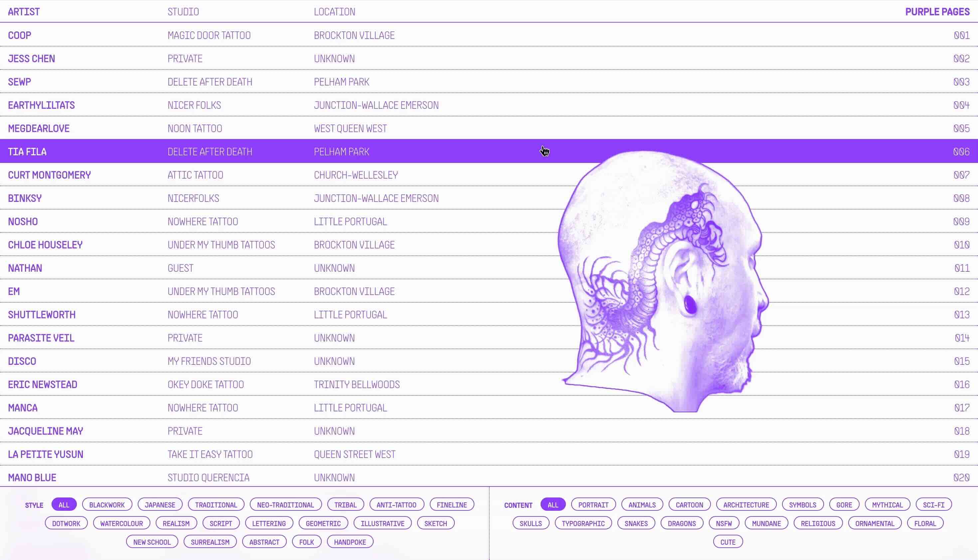Filter content by Typographic
Viewport: 978px width, 560px height.
583,523
